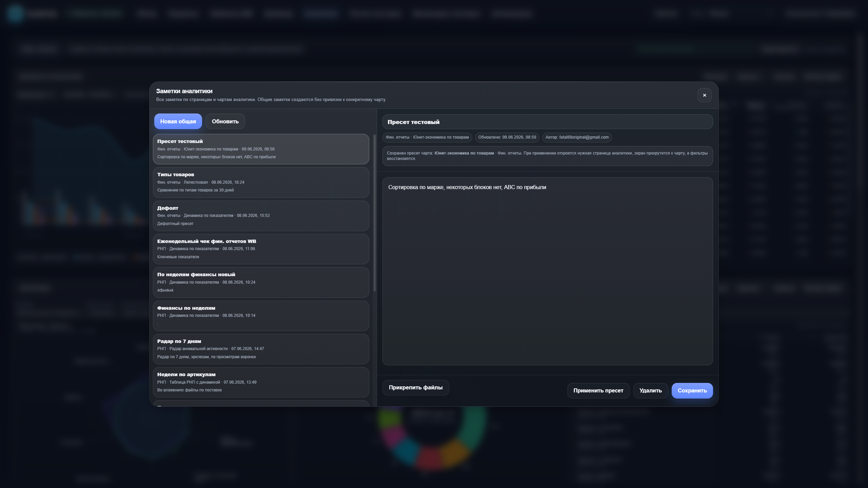Click the Автор: fatal88original@gmail.com chip
The image size is (868, 488).
(577, 137)
